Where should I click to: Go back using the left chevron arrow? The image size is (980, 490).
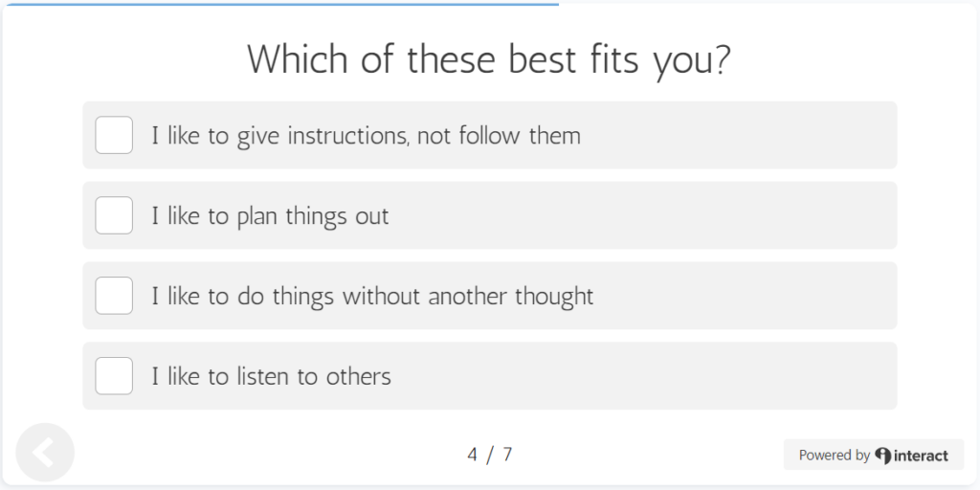click(x=45, y=453)
